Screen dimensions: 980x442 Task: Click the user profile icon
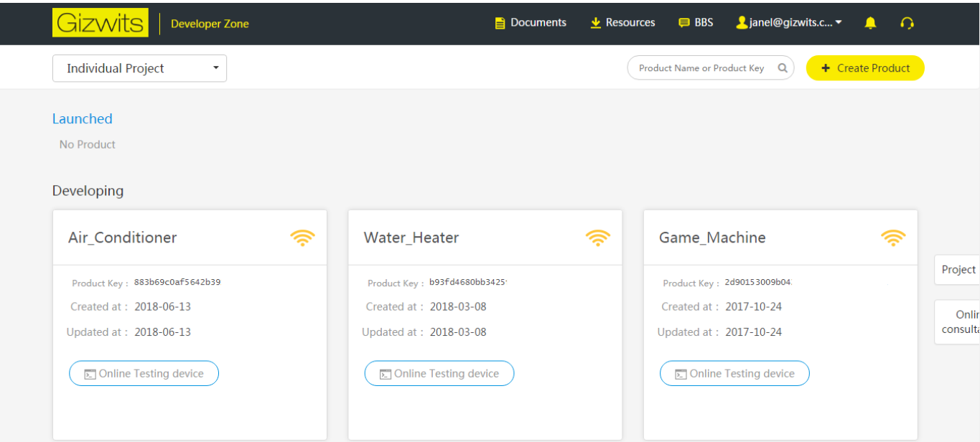(x=742, y=23)
